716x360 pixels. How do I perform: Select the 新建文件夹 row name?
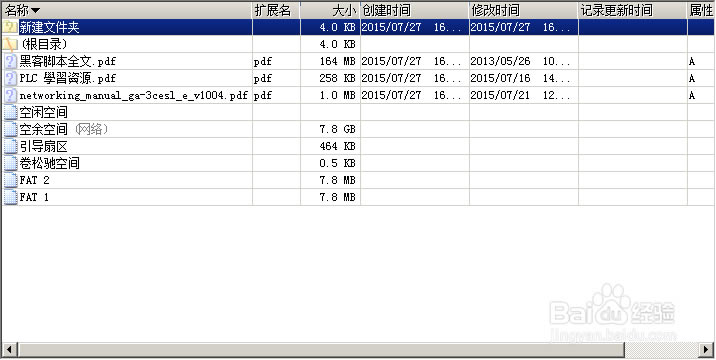point(49,27)
